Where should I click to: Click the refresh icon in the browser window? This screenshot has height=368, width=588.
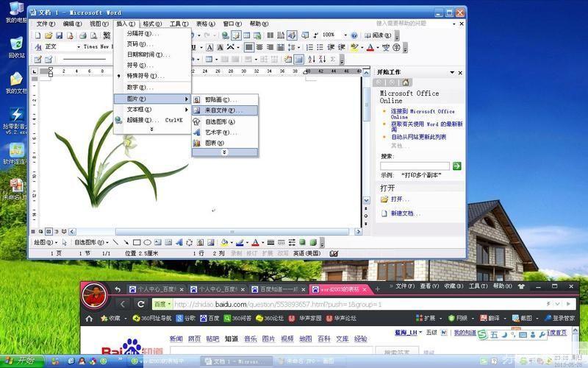pyautogui.click(x=141, y=304)
